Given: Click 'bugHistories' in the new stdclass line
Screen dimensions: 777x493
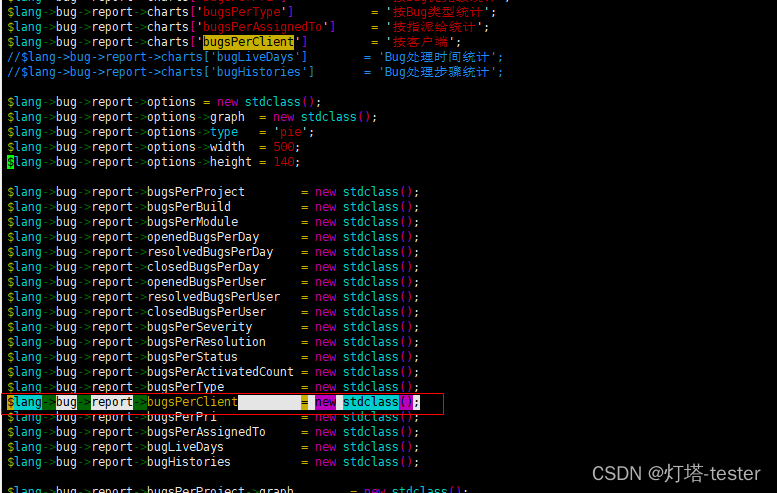Looking at the screenshot, I should pyautogui.click(x=189, y=462).
